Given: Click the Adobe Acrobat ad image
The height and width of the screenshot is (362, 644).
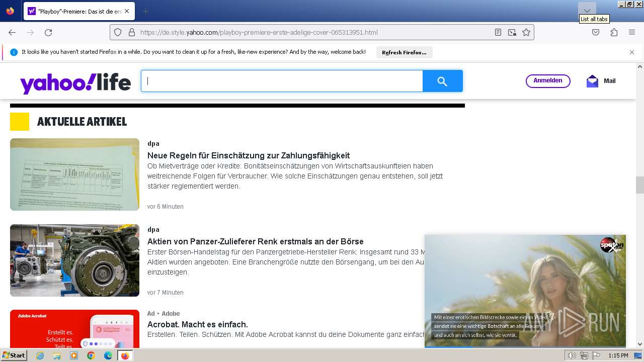Looking at the screenshot, I should (74, 329).
